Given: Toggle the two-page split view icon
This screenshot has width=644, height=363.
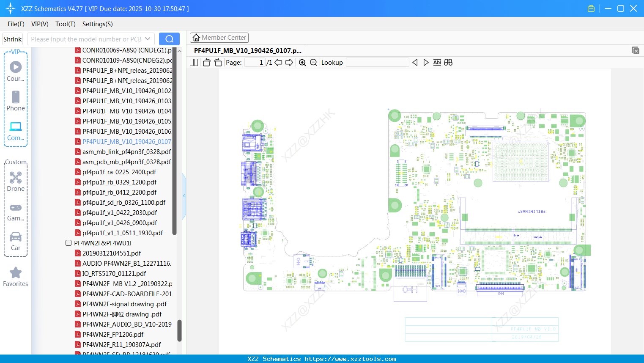Looking at the screenshot, I should pyautogui.click(x=194, y=63).
